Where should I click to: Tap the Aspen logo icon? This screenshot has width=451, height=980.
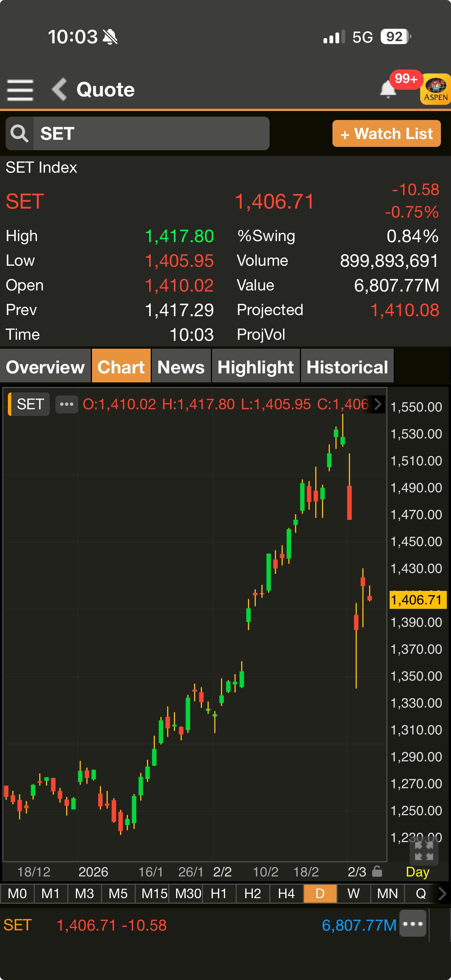point(436,90)
